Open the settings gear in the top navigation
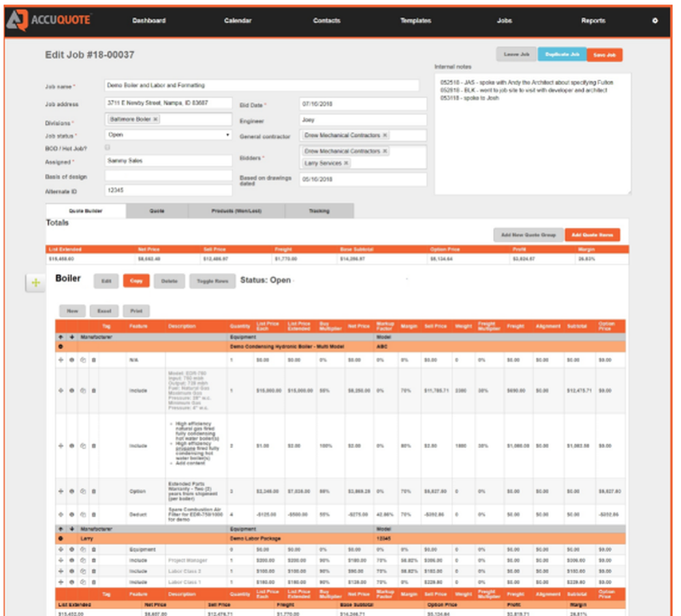The width and height of the screenshot is (681, 616). click(654, 20)
